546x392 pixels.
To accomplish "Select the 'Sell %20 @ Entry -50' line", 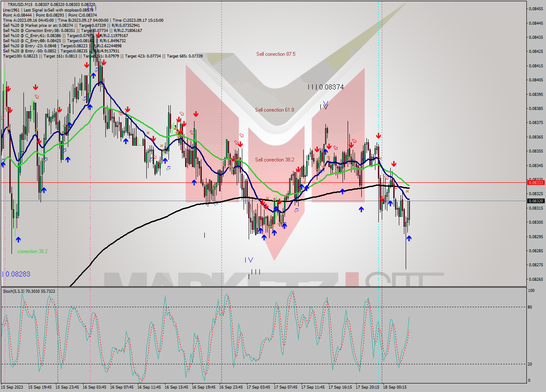I will click(x=61, y=51).
